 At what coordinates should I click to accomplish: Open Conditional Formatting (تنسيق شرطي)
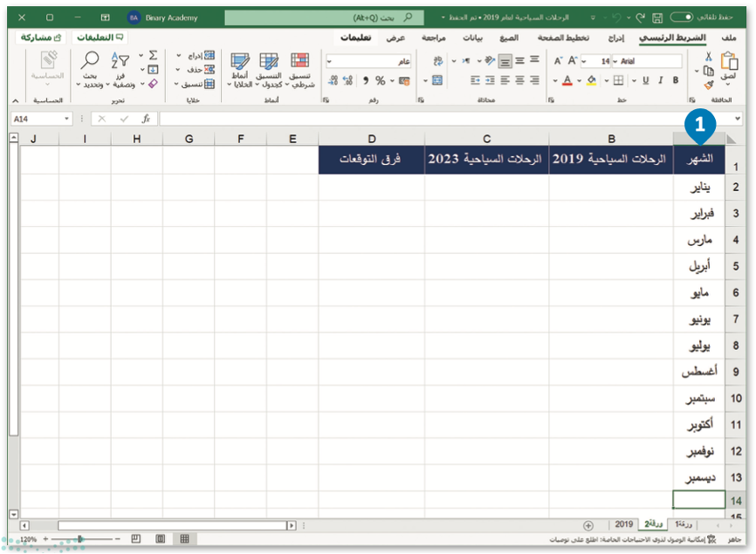tap(300, 71)
